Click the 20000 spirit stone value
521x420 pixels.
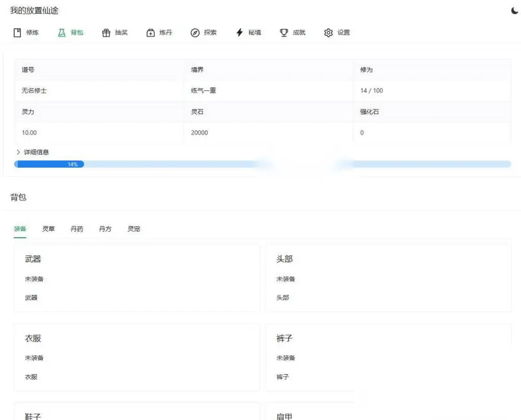(x=200, y=133)
